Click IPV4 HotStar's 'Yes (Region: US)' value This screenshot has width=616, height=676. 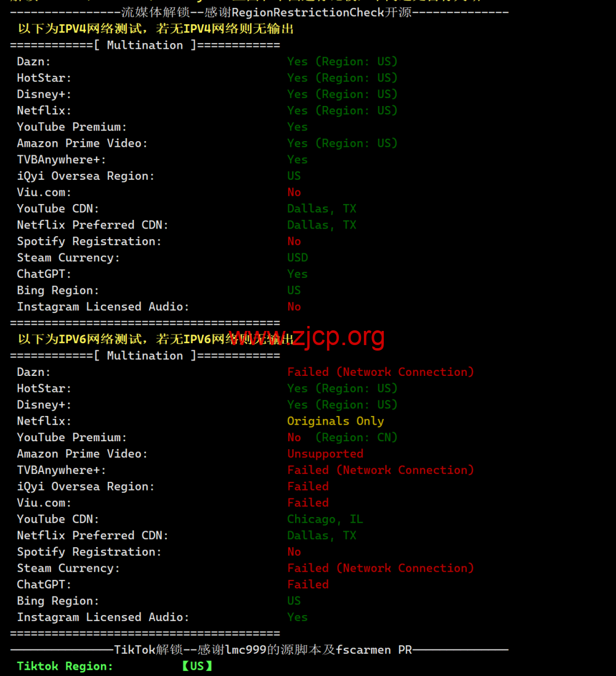click(x=342, y=78)
